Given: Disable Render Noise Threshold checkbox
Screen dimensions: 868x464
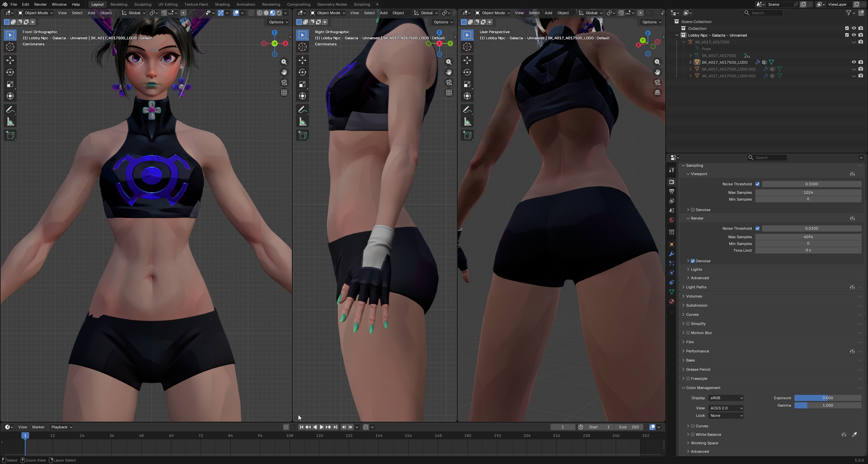Looking at the screenshot, I should tap(757, 228).
